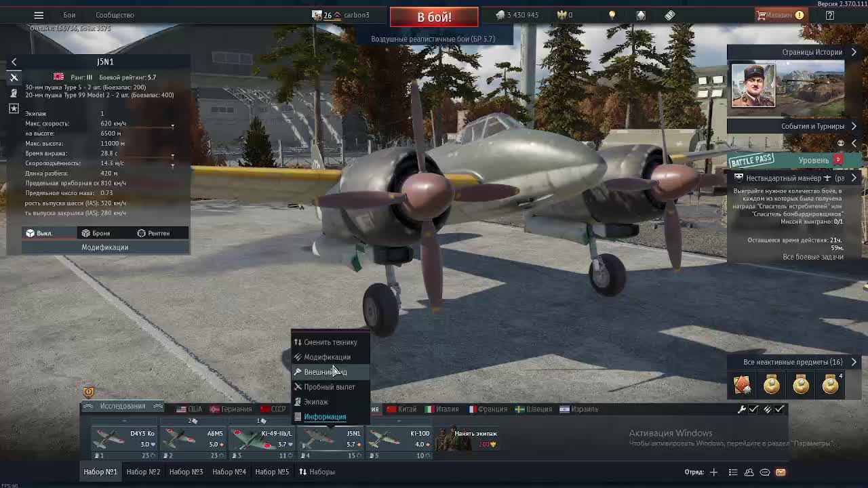Expand the Исследования research panel
Screen dimensions: 868x488
pos(123,406)
